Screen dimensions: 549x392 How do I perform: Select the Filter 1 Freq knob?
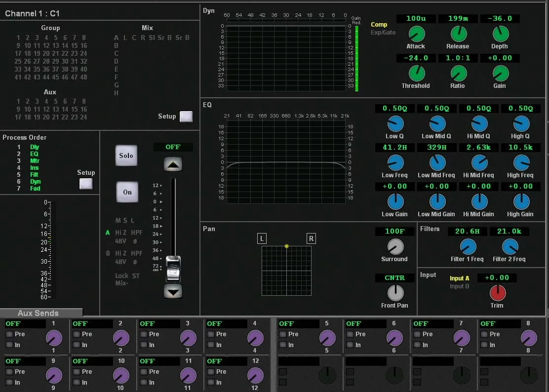pos(468,247)
